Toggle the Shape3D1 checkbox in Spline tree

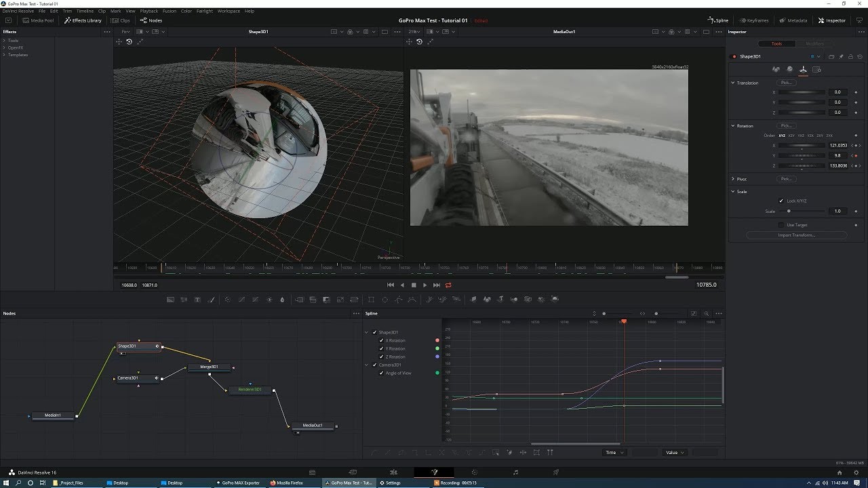tap(374, 332)
